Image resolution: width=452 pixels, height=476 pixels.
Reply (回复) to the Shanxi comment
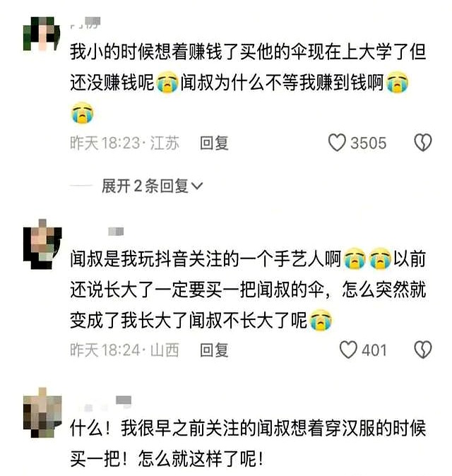coord(214,350)
